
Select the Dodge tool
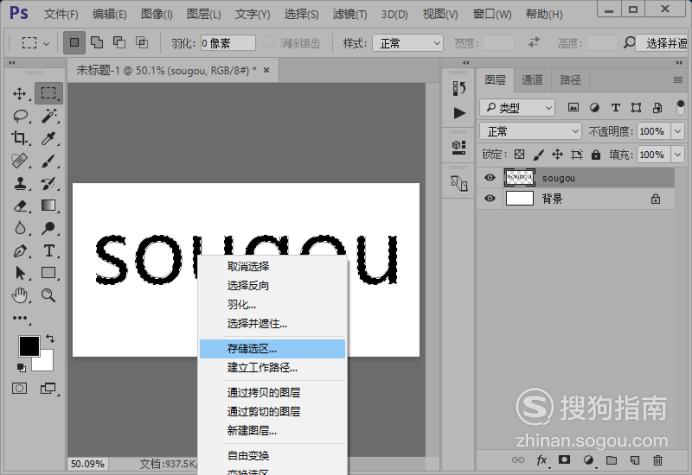pos(49,228)
